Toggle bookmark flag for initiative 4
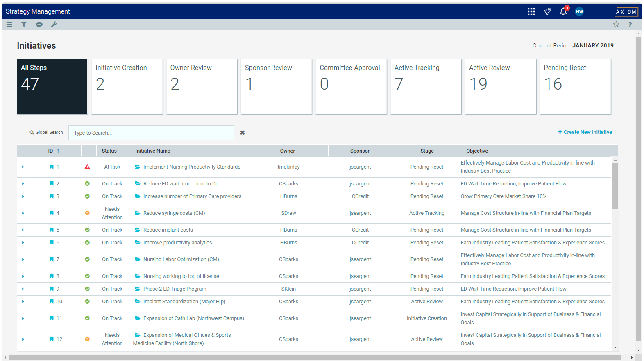The image size is (644, 361). click(52, 213)
